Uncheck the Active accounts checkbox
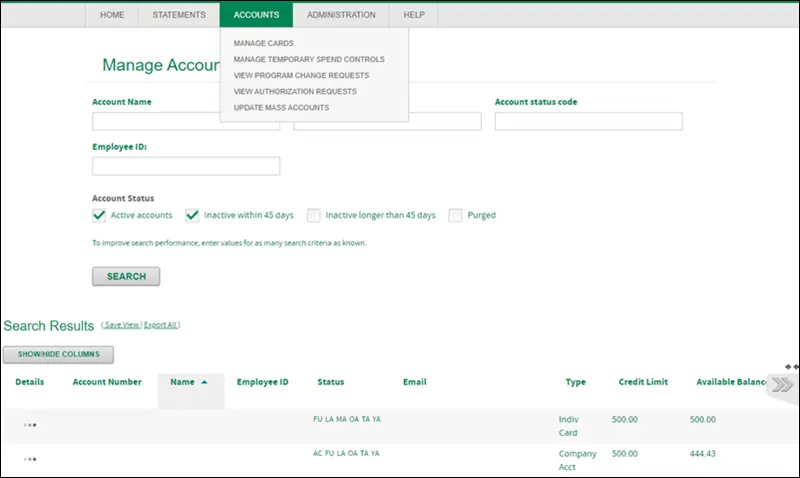 pos(99,215)
